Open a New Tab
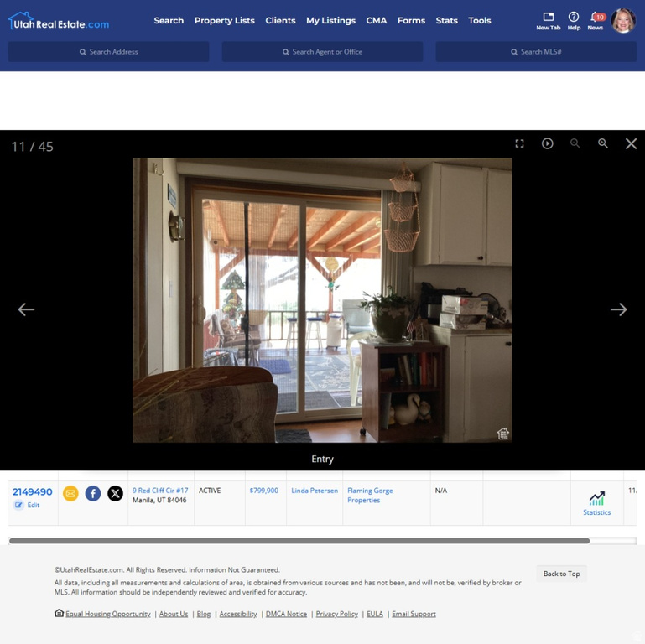Viewport: 645px width, 644px height. click(548, 20)
